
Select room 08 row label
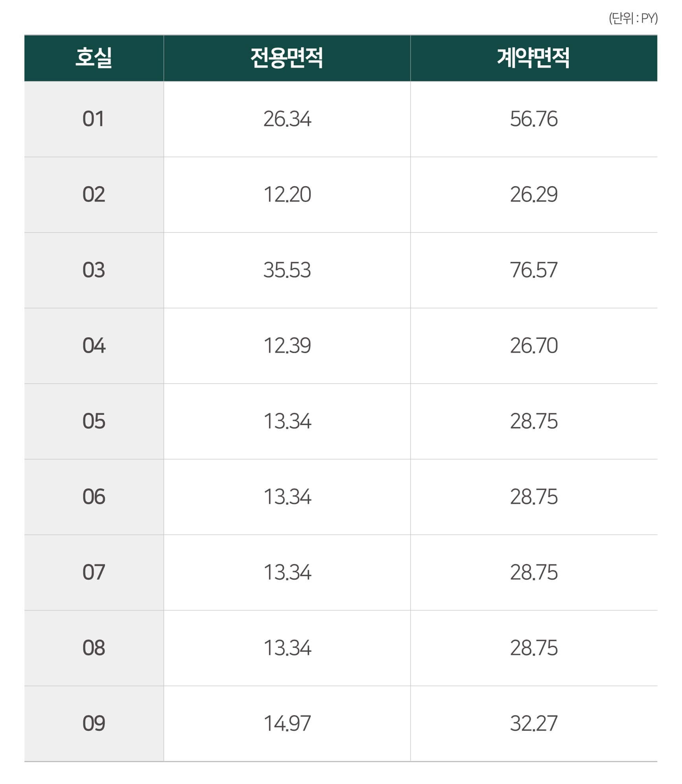click(94, 648)
